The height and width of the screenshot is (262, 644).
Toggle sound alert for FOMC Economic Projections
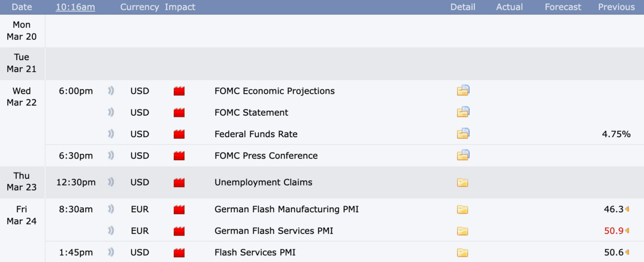[x=111, y=91]
